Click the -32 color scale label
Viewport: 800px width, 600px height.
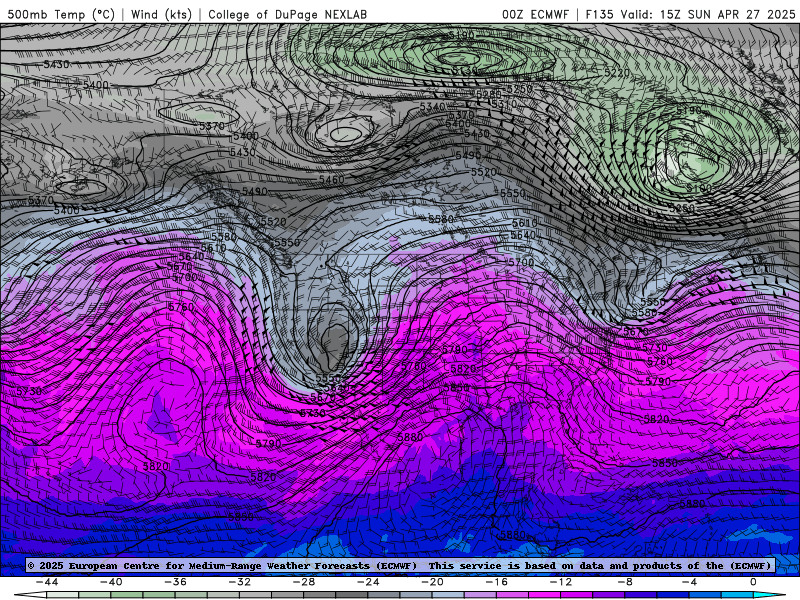240,582
